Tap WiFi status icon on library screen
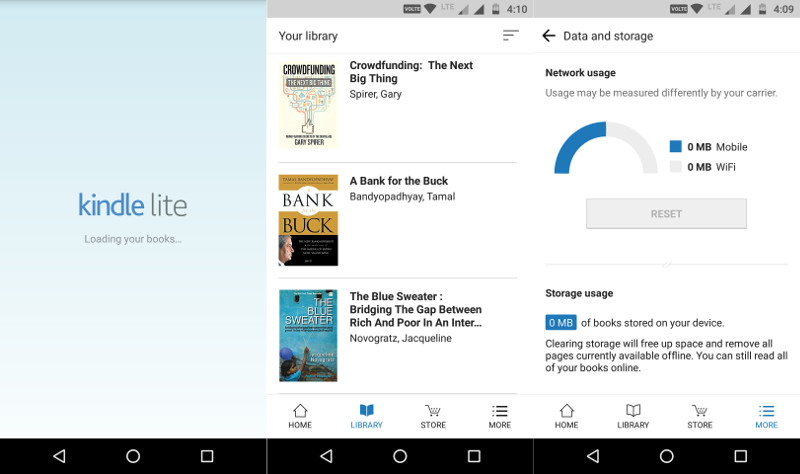This screenshot has height=474, width=800. click(x=430, y=9)
